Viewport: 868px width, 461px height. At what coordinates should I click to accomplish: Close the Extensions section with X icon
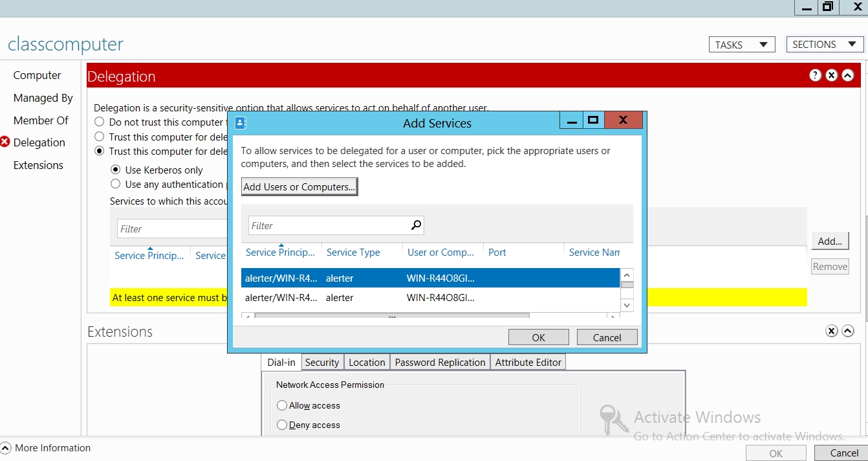coord(831,332)
